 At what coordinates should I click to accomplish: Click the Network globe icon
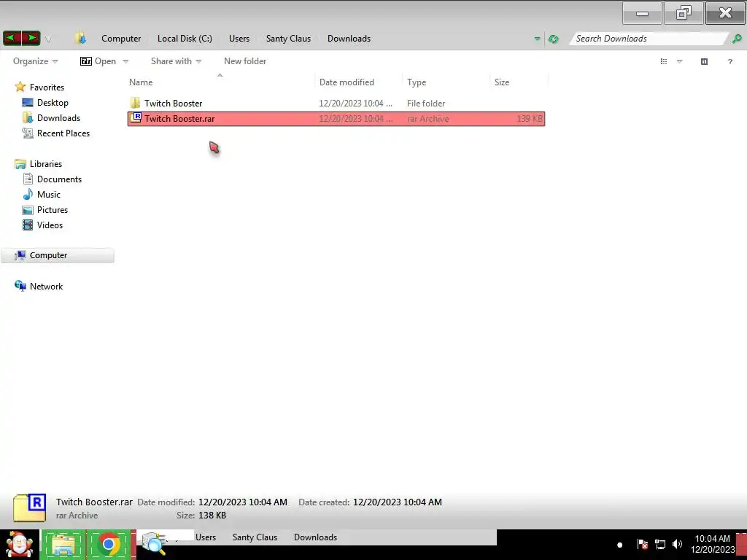tap(20, 286)
